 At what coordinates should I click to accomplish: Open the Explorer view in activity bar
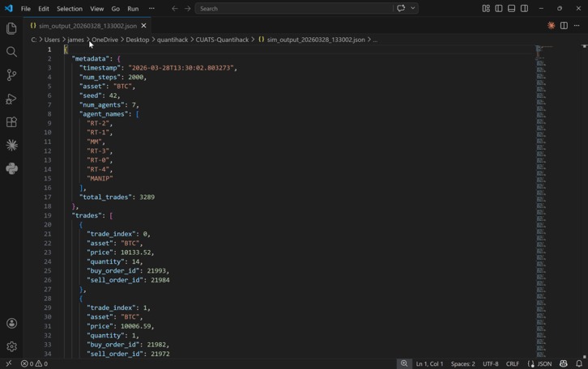11,28
